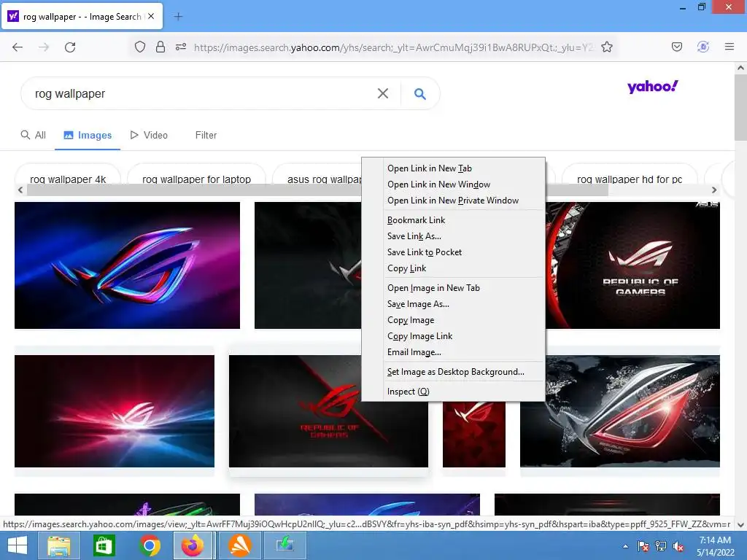Open the site permissions icon in address bar
This screenshot has height=560, width=747.
pos(181,47)
